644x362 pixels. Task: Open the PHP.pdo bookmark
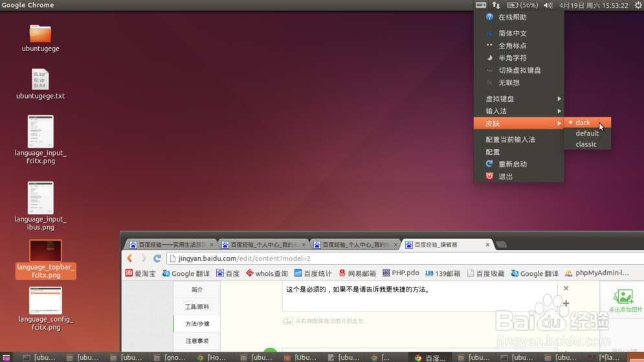click(x=401, y=273)
